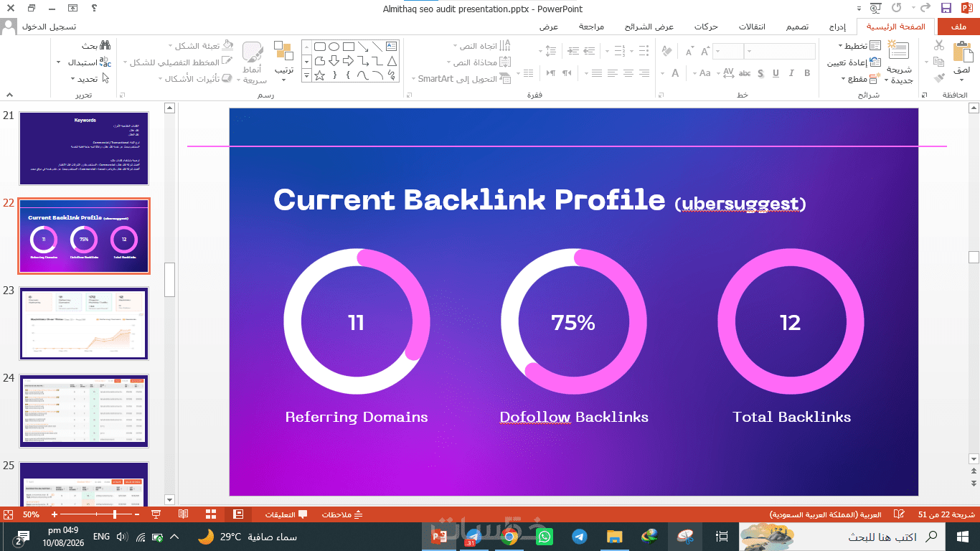Open the Layout (تخطيط) dropdown
The width and height of the screenshot is (980, 551).
pyautogui.click(x=859, y=45)
